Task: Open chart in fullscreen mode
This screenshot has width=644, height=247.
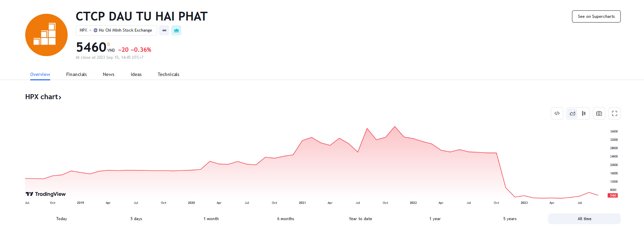Action: [614, 114]
